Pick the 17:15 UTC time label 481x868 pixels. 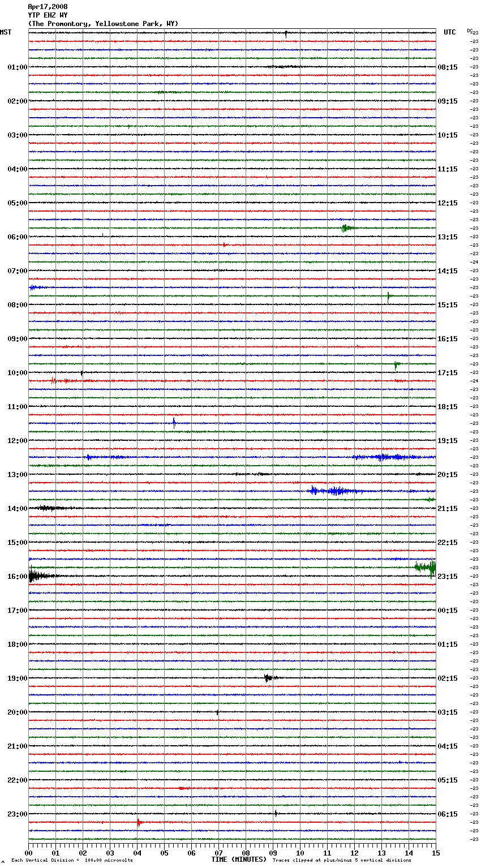448,373
